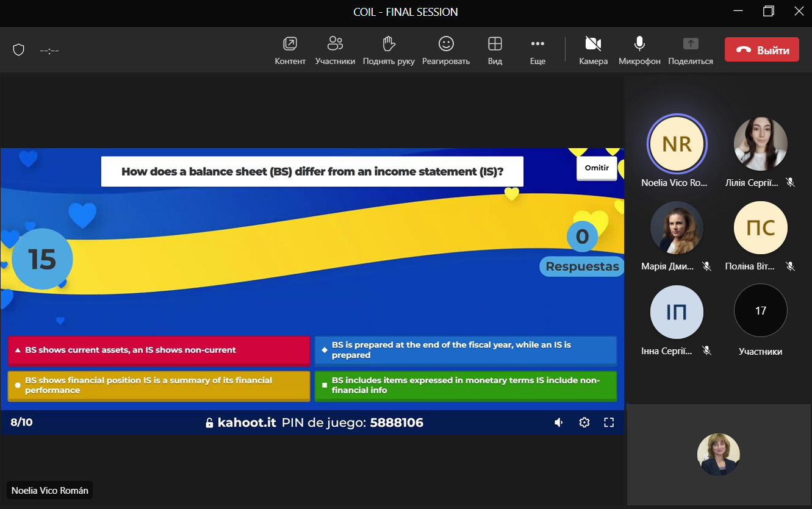Select the green answer about monetary terms
Image resolution: width=812 pixels, height=509 pixels.
pos(465,385)
